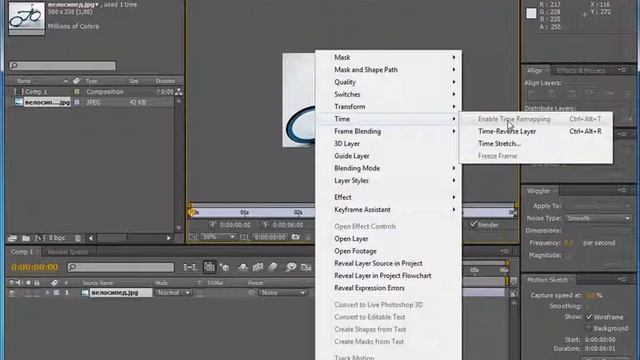Open the Parent None dropdown

coord(282,293)
